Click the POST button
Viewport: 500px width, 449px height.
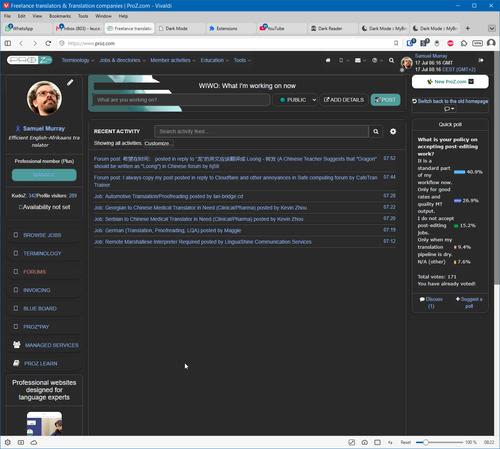385,100
